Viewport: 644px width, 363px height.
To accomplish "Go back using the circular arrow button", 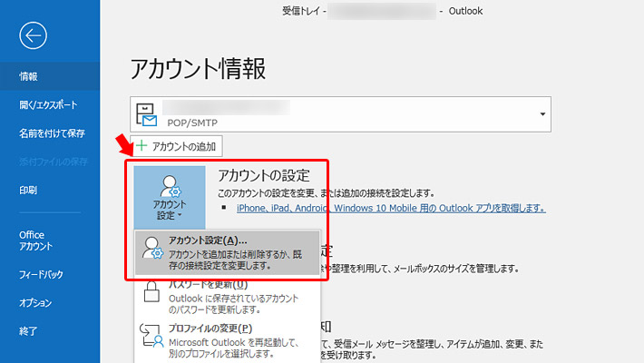I will pos(33,35).
